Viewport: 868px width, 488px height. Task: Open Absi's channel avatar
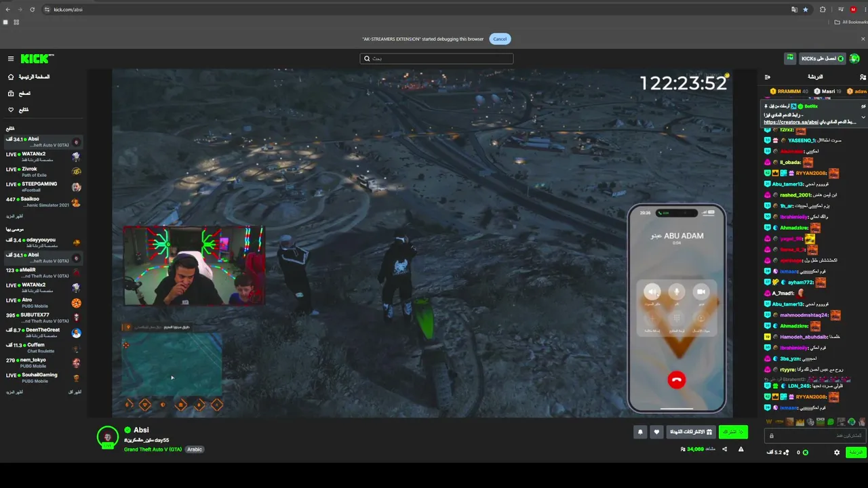(108, 437)
